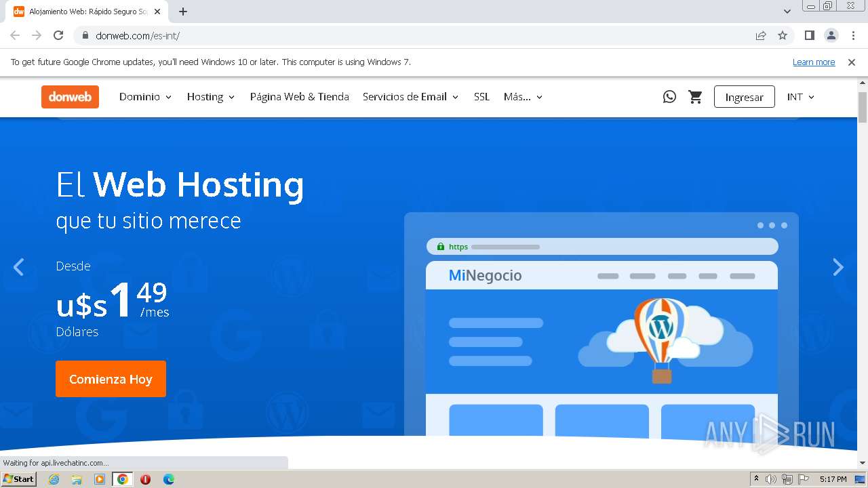
Task: Expand the Más... menu
Action: click(x=523, y=97)
